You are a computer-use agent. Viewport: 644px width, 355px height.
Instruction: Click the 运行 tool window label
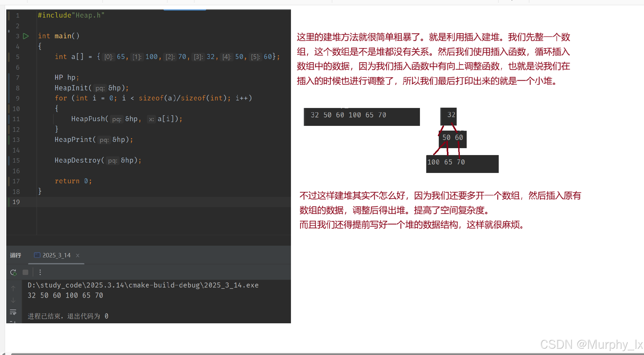pyautogui.click(x=15, y=255)
